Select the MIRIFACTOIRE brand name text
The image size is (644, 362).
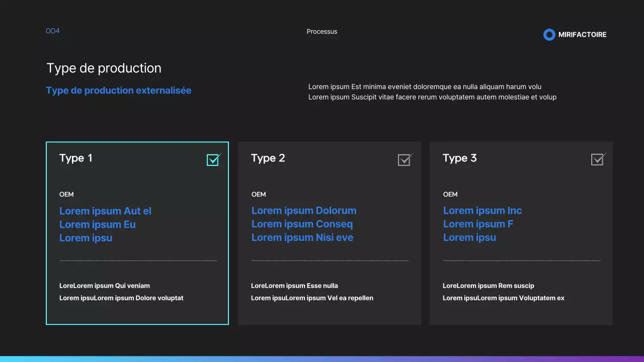tap(582, 35)
